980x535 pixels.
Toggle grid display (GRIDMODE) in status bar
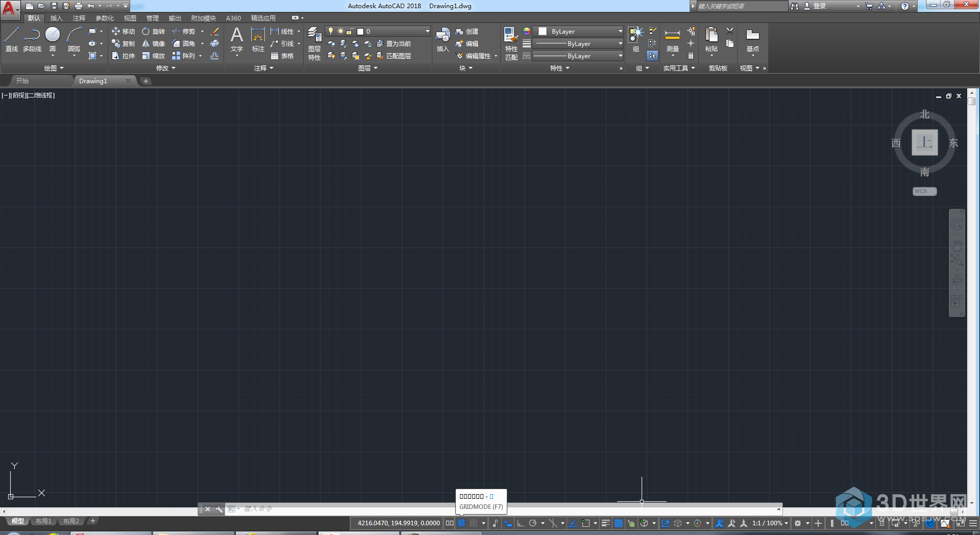[x=461, y=523]
